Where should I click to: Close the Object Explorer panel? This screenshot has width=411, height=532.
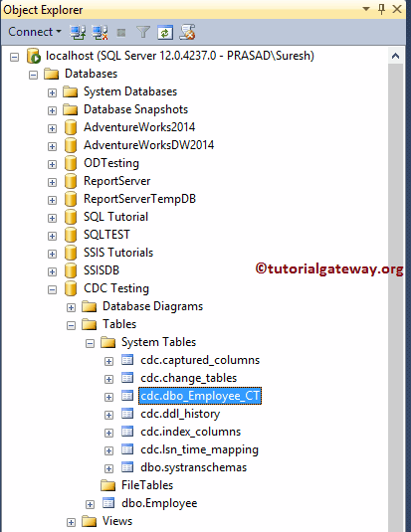click(397, 9)
